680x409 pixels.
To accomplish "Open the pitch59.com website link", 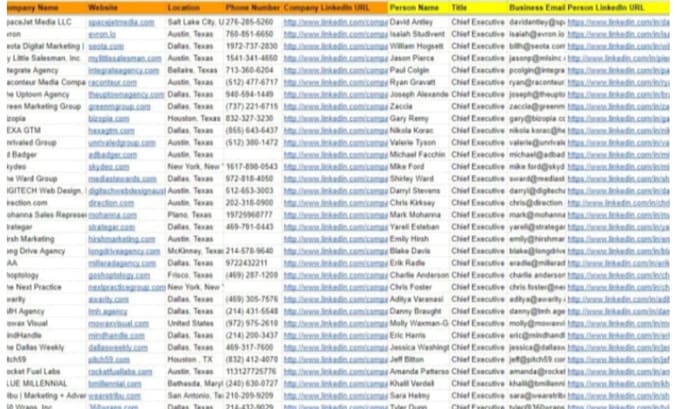I will click(109, 360).
